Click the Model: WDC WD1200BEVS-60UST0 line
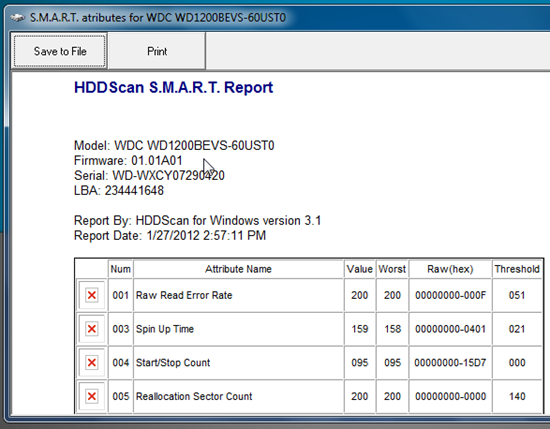Image resolution: width=550 pixels, height=429 pixels. [174, 145]
